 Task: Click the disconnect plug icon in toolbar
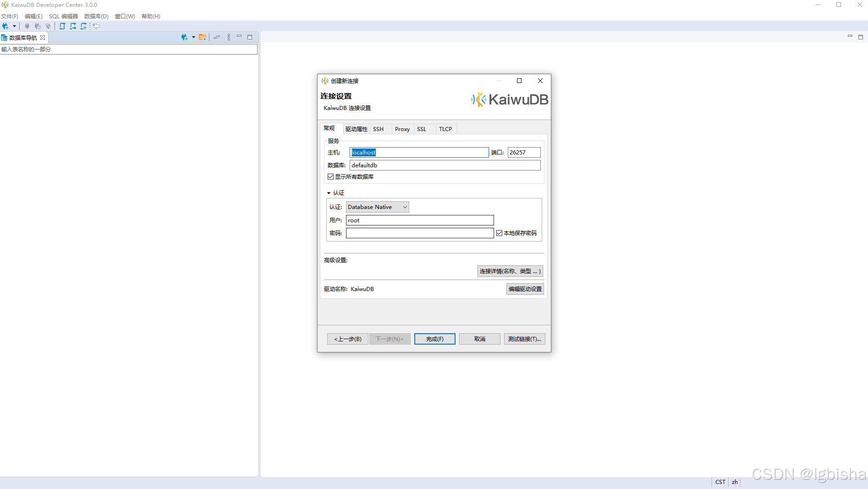click(x=48, y=26)
